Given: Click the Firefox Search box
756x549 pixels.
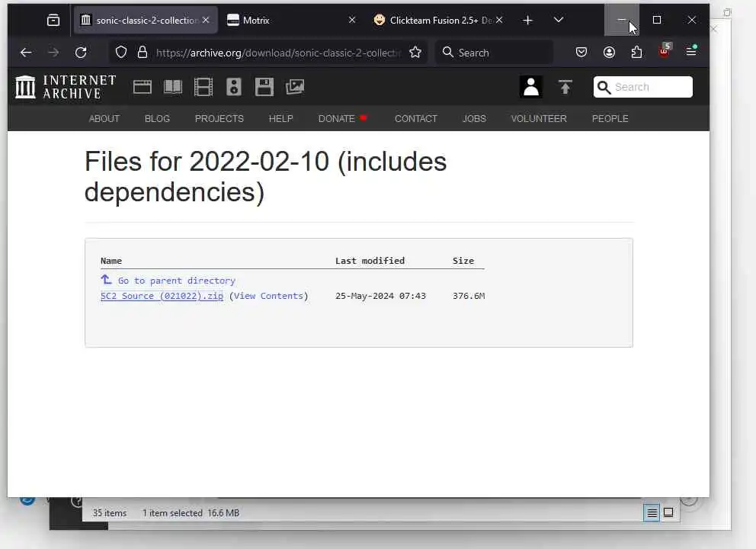Looking at the screenshot, I should [494, 53].
